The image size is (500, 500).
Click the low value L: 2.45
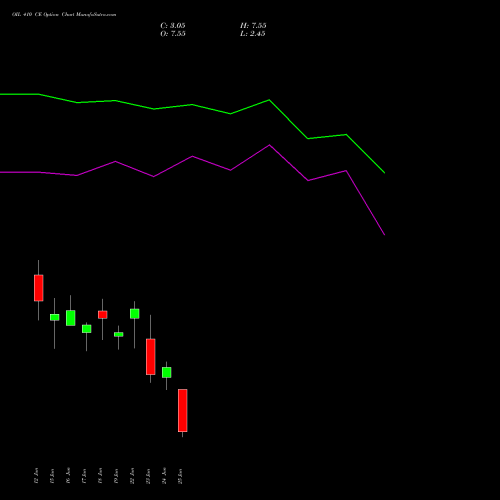[x=253, y=34]
